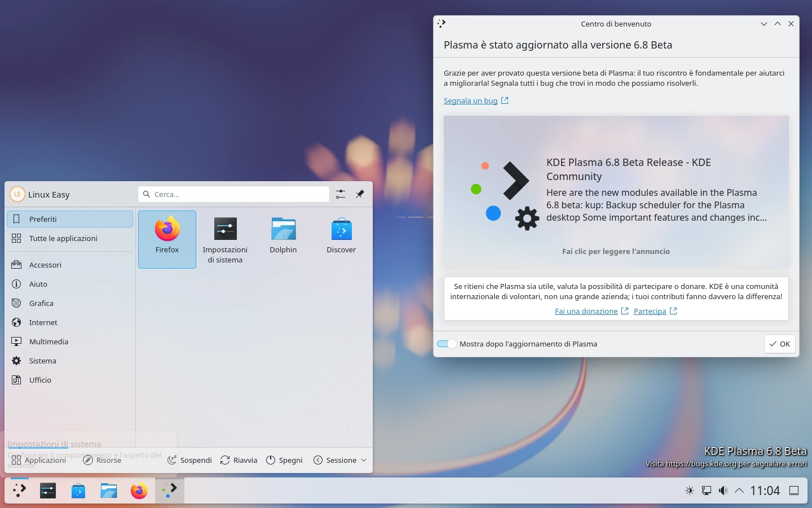This screenshot has width=812, height=508.
Task: Open launcher configuration sliders button
Action: 341,194
